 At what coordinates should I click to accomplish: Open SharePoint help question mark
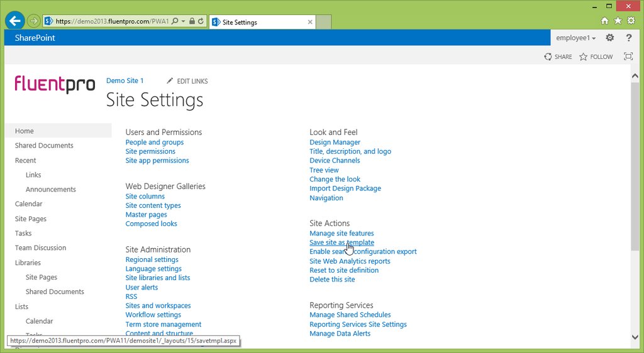click(x=629, y=38)
